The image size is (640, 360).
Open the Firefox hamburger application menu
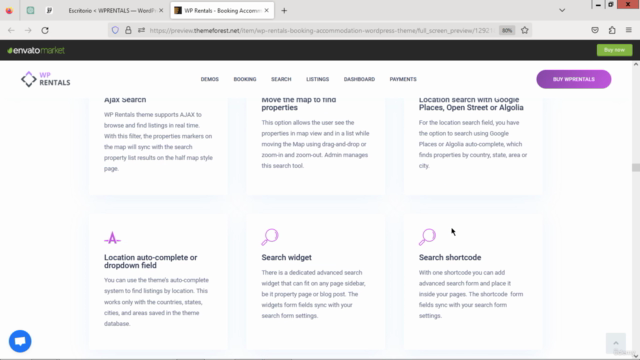629,30
